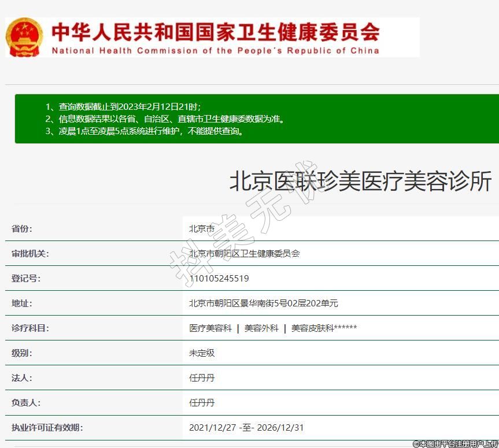
Task: Click the 级别 value 未定级
Action: (202, 353)
